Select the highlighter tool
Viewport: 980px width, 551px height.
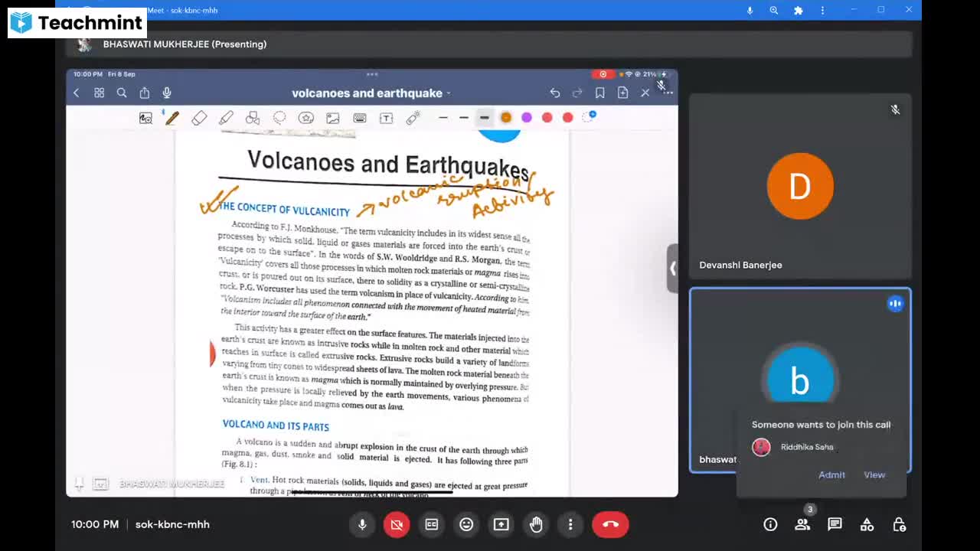point(226,118)
